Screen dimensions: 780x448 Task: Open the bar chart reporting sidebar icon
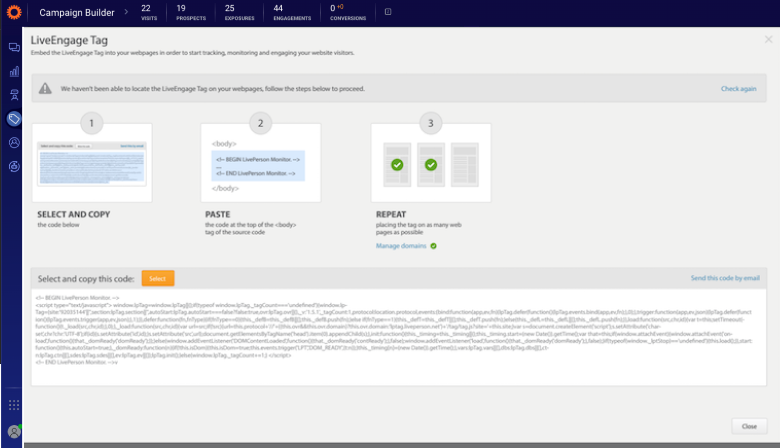(x=14, y=71)
